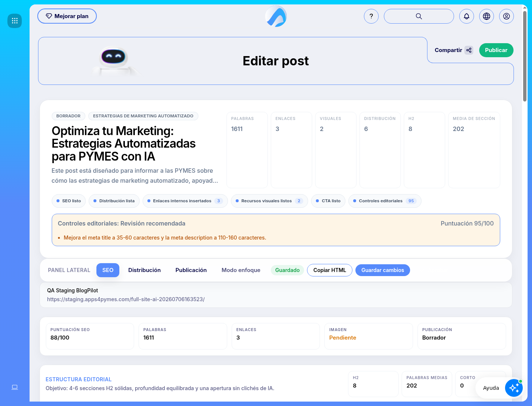
Task: Click the Distribución lista chip
Action: pyautogui.click(x=114, y=201)
